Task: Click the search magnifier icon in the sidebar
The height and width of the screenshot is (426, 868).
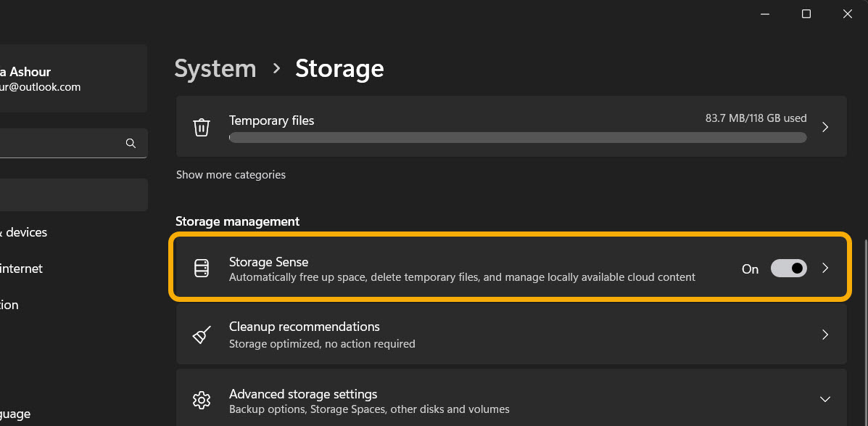Action: 131,143
